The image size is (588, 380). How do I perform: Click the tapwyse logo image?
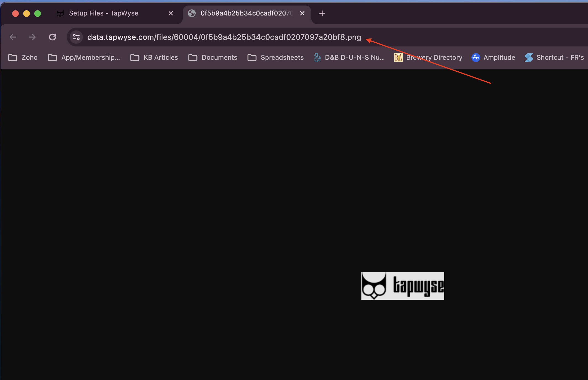[403, 286]
